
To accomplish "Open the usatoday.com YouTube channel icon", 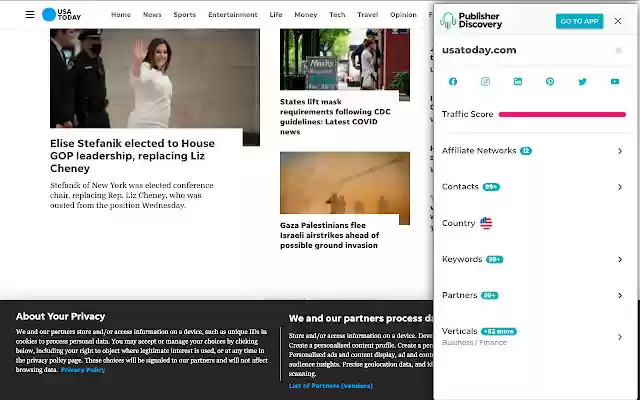I will (615, 82).
